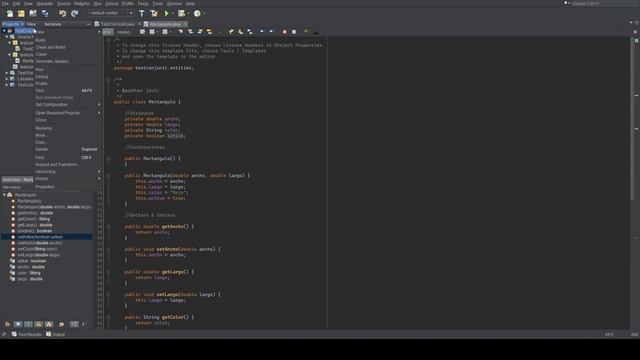Choose Delete in project context menu
The width and height of the screenshot is (640, 360).
67,149
